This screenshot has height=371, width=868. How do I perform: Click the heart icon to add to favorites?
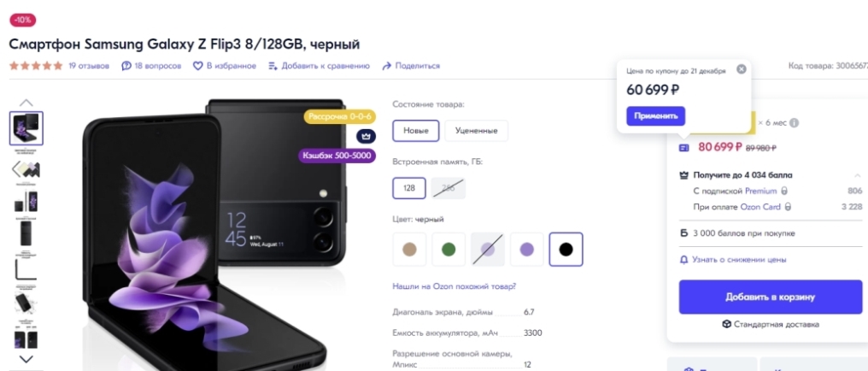[x=197, y=66]
